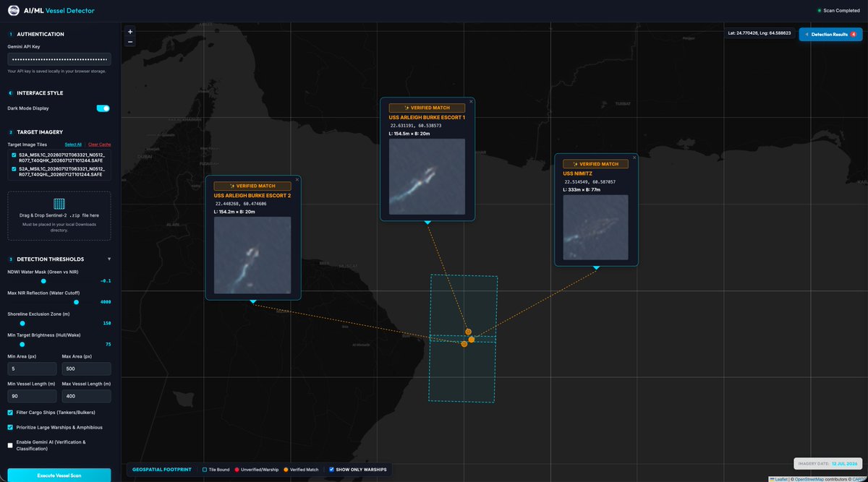Click Verified Match badge on USS Nimitz popup
868x482 pixels.
596,164
